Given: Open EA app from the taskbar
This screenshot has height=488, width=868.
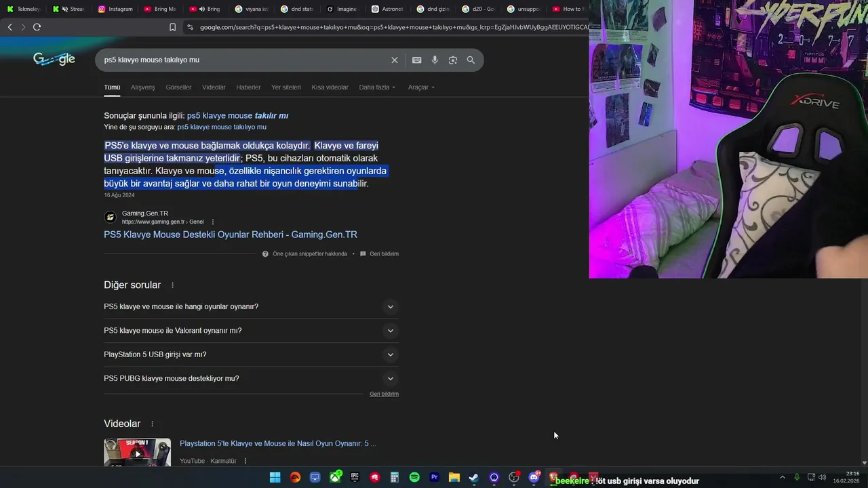Looking at the screenshot, I should 295,477.
